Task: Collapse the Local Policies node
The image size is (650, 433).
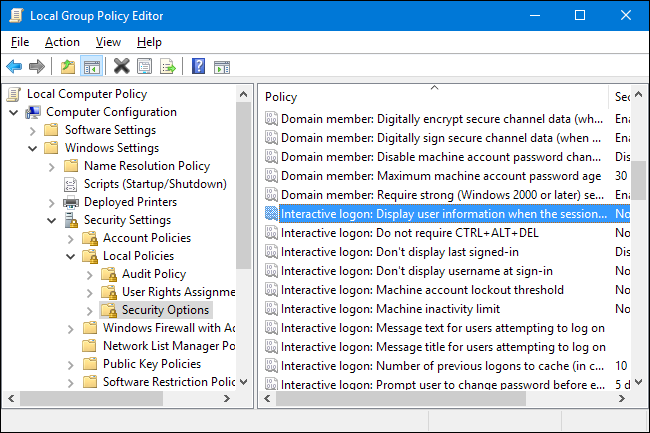Action: (x=71, y=256)
